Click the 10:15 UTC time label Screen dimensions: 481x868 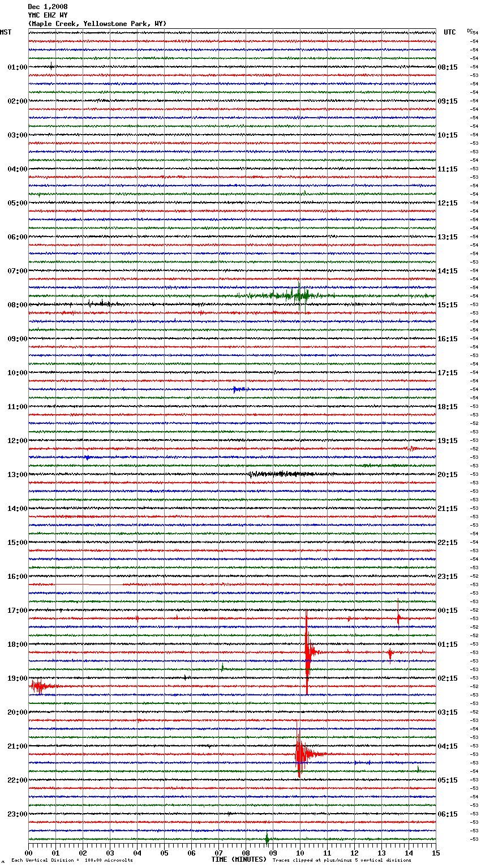(448, 135)
